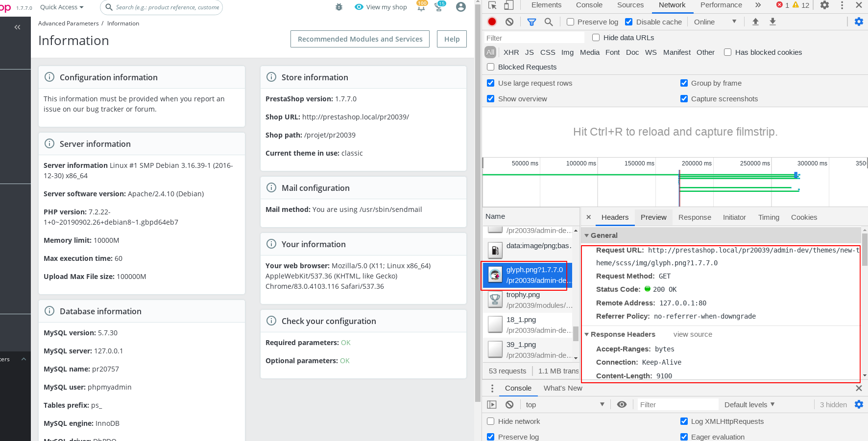Check Hide data URLs
This screenshot has width=868, height=441.
[596, 38]
